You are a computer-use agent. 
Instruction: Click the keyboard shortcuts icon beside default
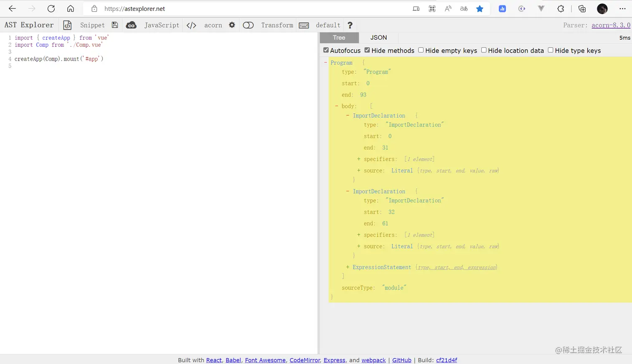coord(304,25)
